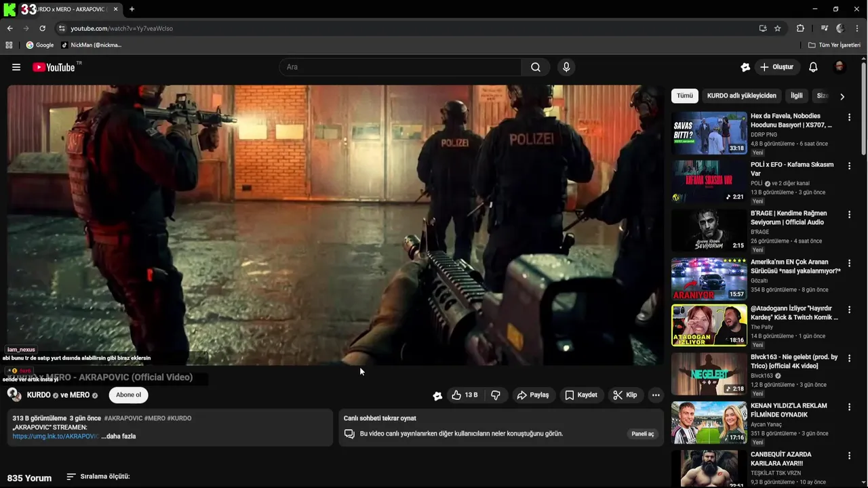This screenshot has width=868, height=488.
Task: Open options for POLİ x EFO video
Action: [849, 166]
